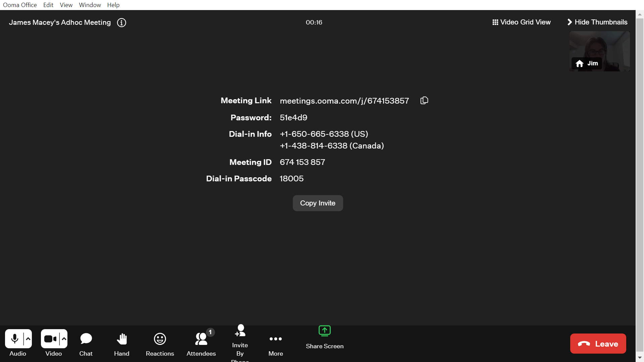Click the Dial-in Passcode 18005
Image resolution: width=644 pixels, height=362 pixels.
tap(292, 179)
